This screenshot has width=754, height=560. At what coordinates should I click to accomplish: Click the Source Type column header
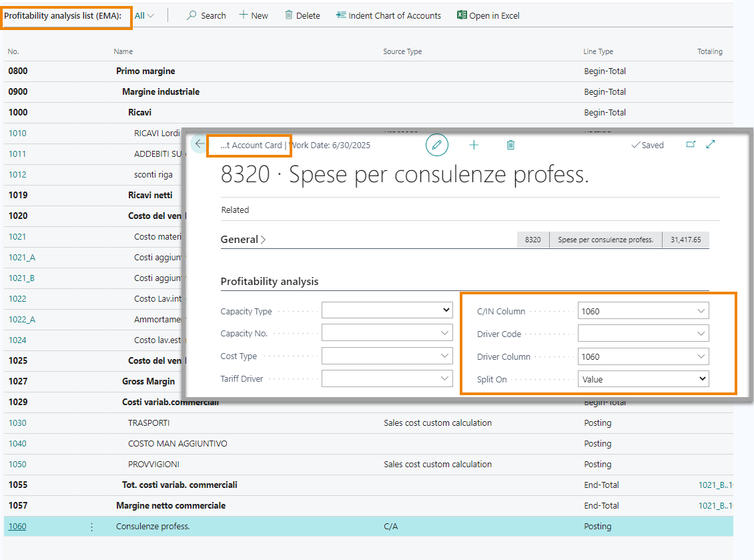(402, 51)
